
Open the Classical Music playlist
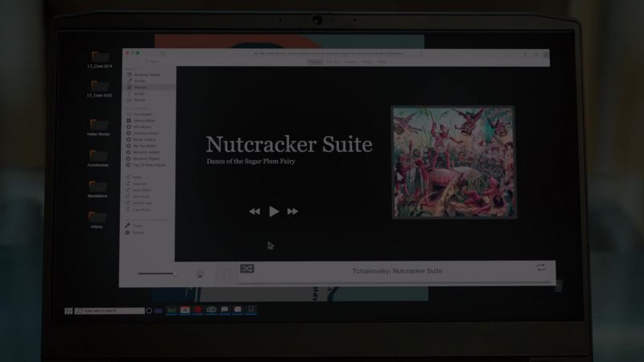click(x=142, y=134)
